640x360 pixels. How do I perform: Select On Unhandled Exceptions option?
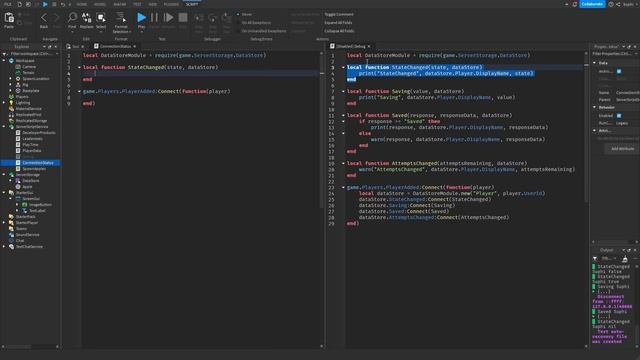[261, 31]
